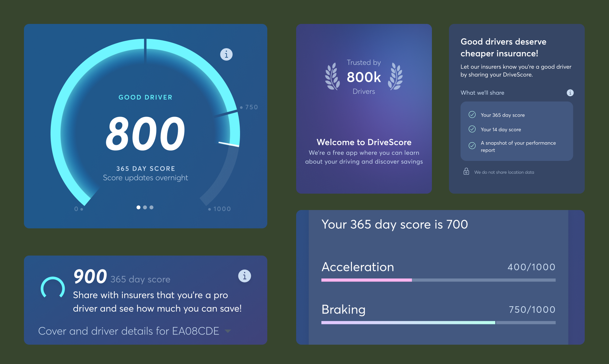
Task: Click the Acceleration progress bar
Action: click(438, 280)
